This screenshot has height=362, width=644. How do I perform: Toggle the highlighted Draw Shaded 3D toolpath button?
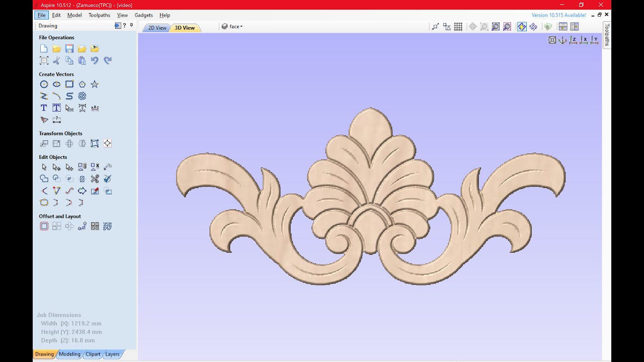tap(522, 27)
